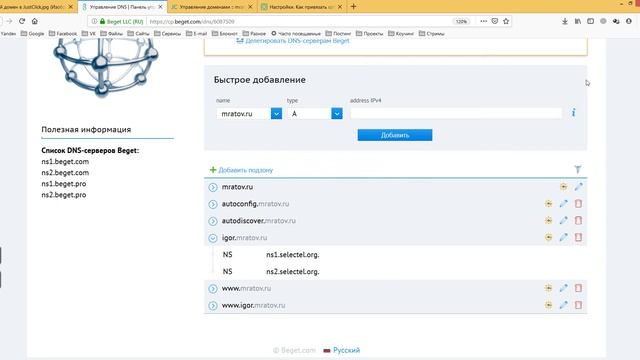
Task: Expand the www.igor.mratov.ru row
Action: [213, 305]
